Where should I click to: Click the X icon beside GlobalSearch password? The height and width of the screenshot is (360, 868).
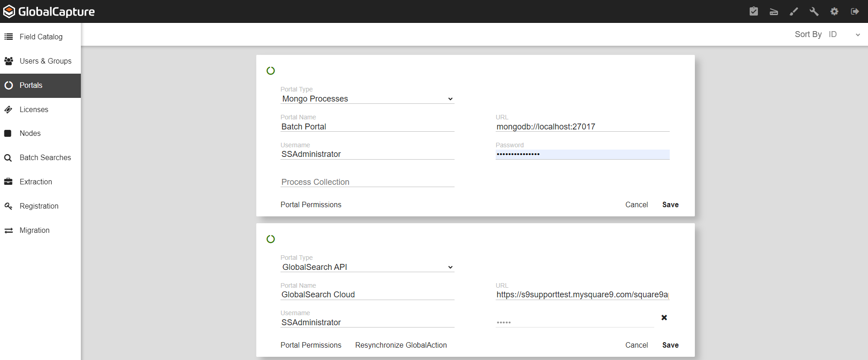[664, 317]
